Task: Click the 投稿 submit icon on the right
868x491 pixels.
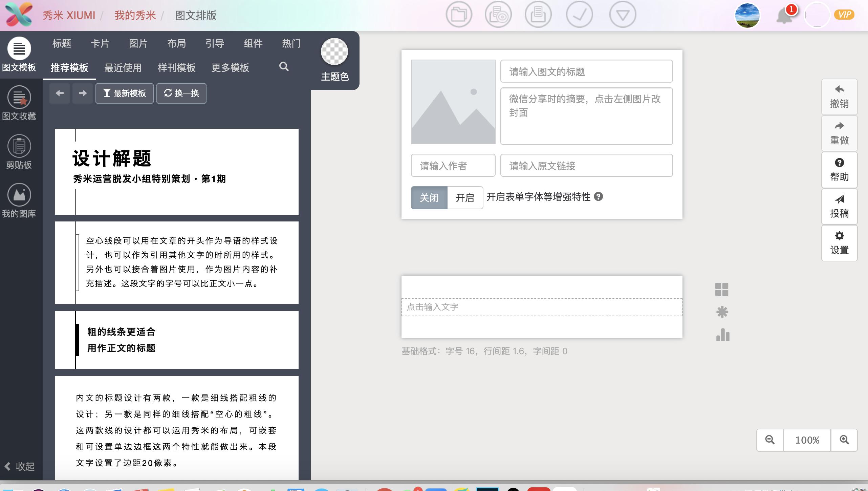Action: coord(839,206)
